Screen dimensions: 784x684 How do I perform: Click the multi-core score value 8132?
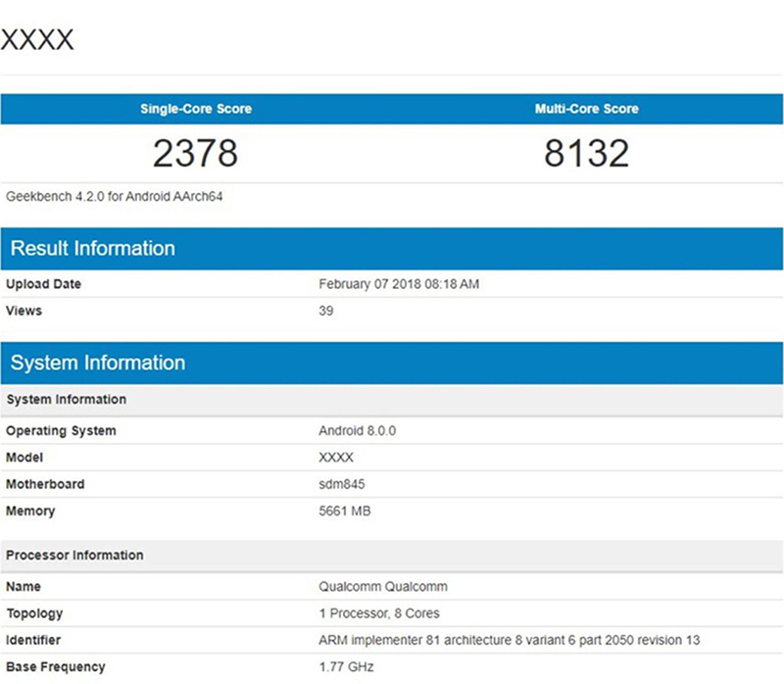(x=586, y=153)
